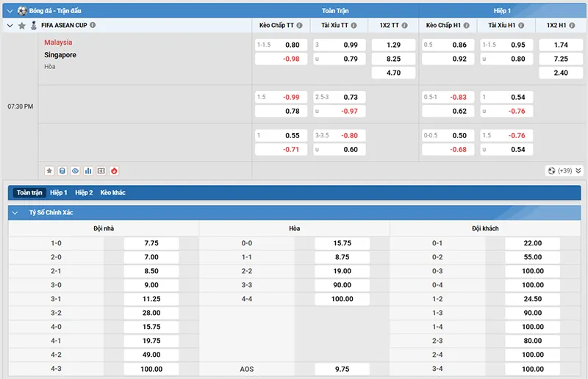This screenshot has width=588, height=379.
Task: Open the bar chart statistics icon
Action: [88, 171]
